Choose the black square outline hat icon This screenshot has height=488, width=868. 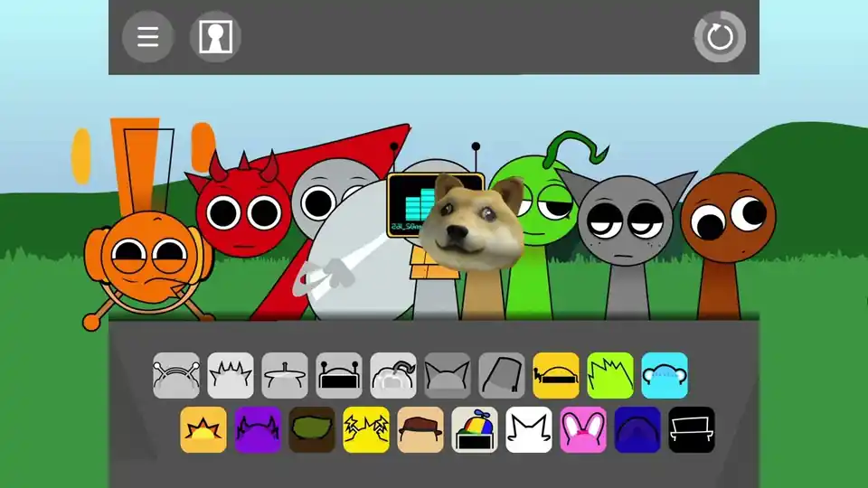coord(692,430)
